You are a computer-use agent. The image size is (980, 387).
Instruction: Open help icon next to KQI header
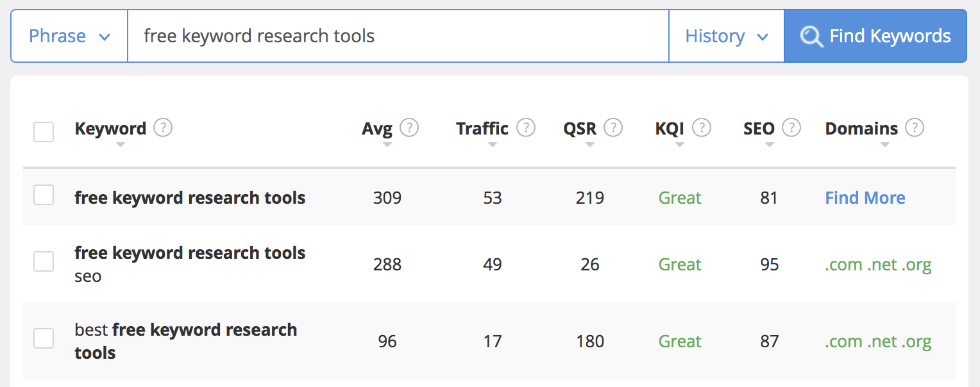pos(702,128)
